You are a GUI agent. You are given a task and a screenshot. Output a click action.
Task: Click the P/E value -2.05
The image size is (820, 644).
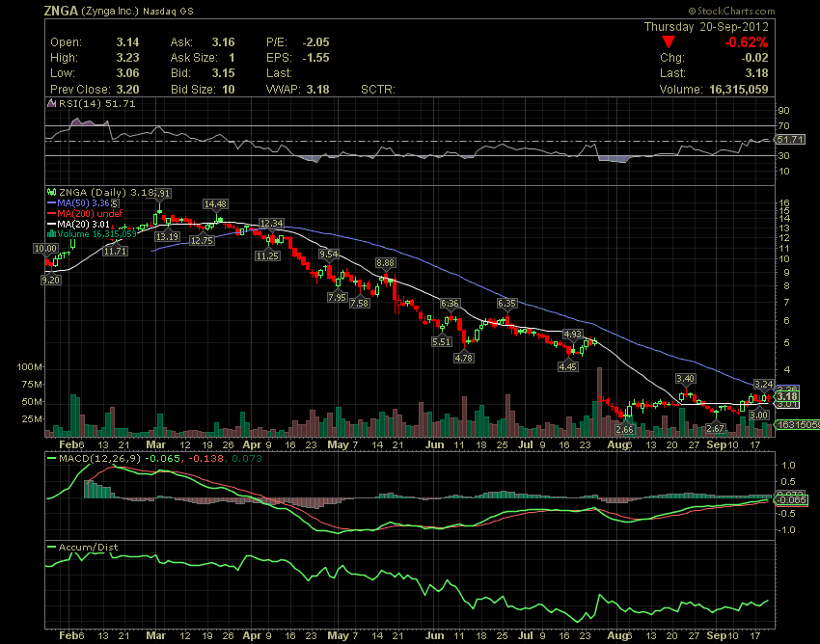(315, 42)
